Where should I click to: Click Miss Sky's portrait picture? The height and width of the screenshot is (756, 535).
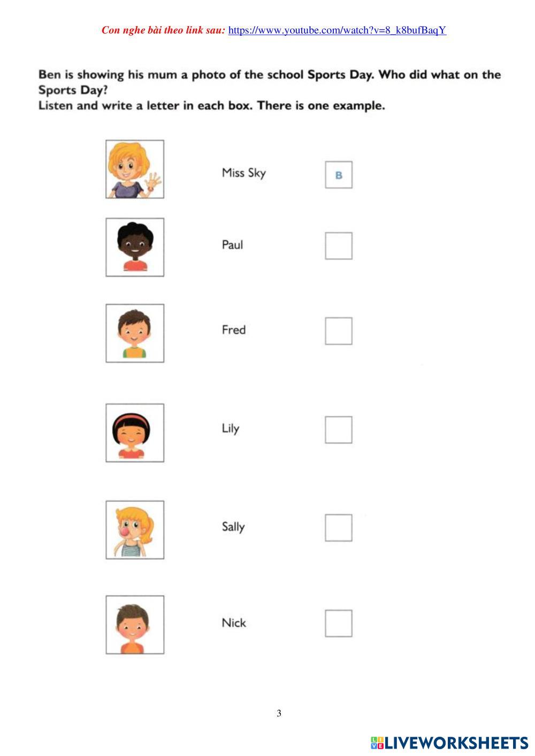pos(135,169)
